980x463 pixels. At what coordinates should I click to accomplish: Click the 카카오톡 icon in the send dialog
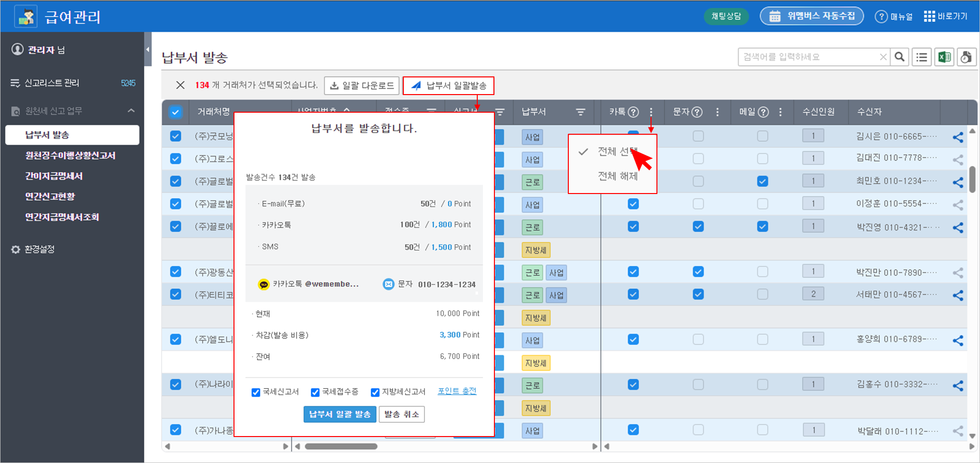pos(264,285)
